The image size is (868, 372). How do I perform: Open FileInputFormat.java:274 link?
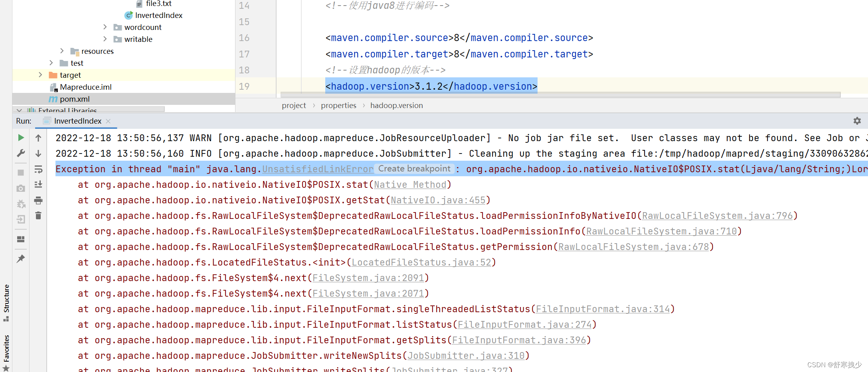tap(524, 325)
